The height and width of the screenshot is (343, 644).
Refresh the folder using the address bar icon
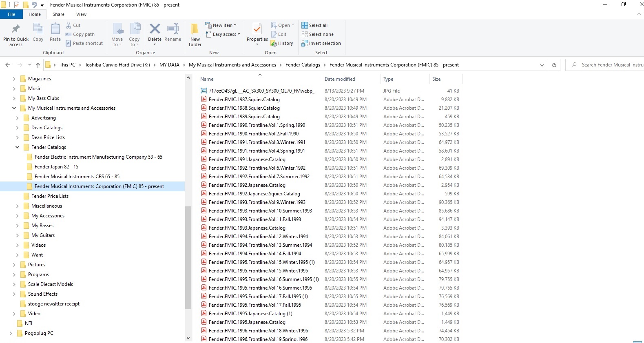click(554, 65)
